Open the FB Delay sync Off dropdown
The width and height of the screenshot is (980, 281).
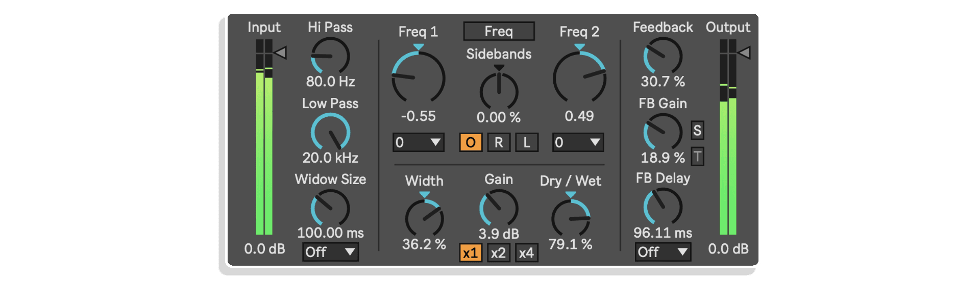tap(663, 252)
